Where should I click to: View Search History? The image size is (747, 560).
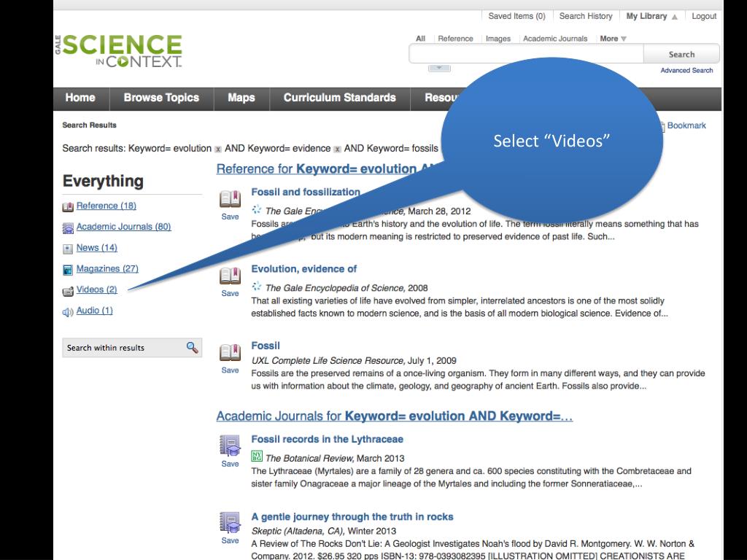[x=586, y=16]
